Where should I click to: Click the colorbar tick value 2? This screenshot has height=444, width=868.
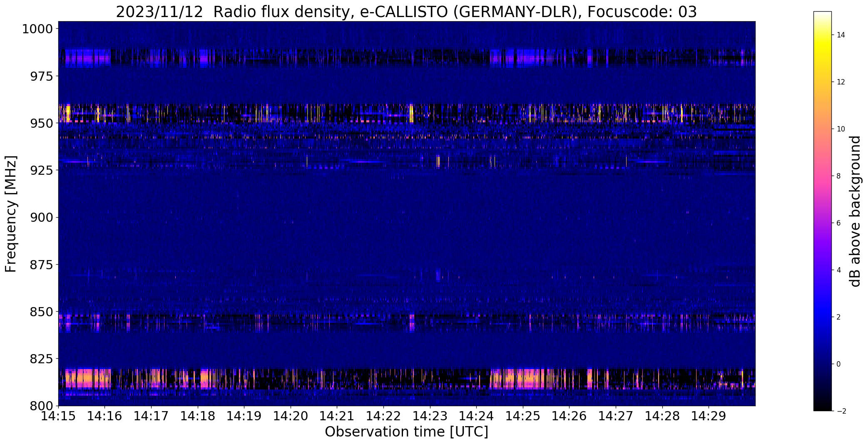tap(838, 317)
